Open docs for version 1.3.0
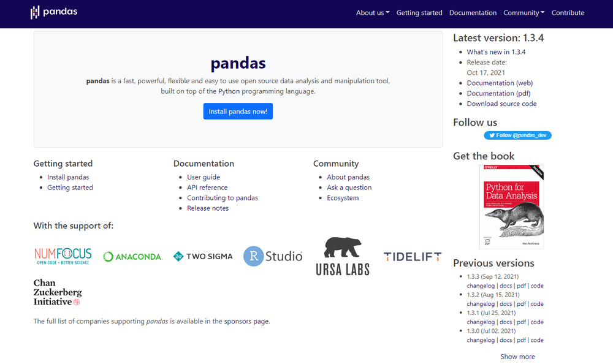613x364 pixels. 506,340
